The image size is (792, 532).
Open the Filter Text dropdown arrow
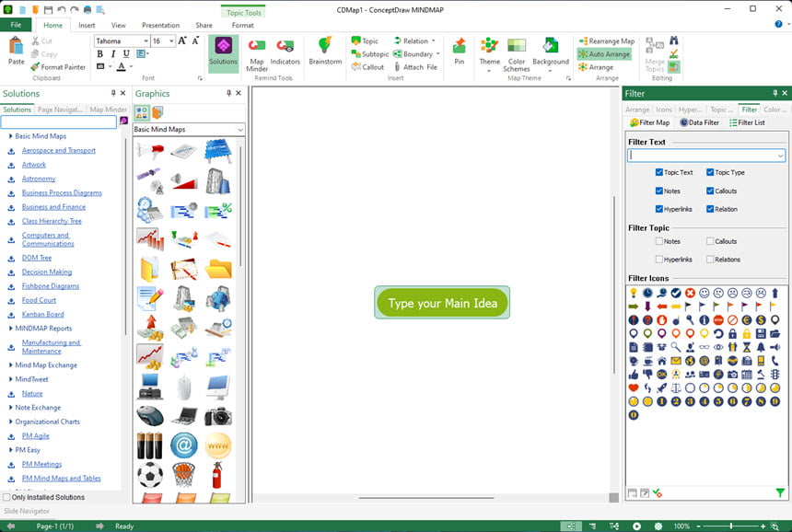[x=780, y=156]
